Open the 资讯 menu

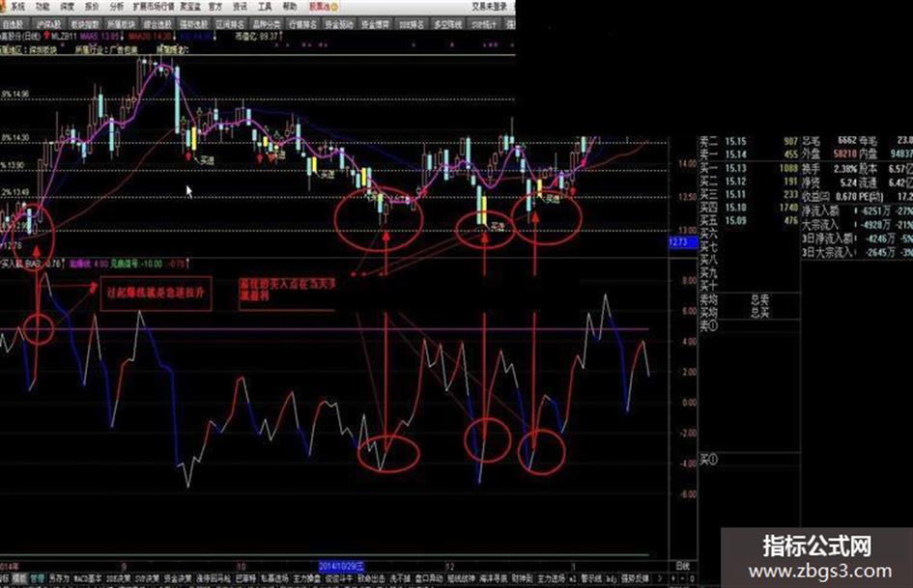point(240,7)
